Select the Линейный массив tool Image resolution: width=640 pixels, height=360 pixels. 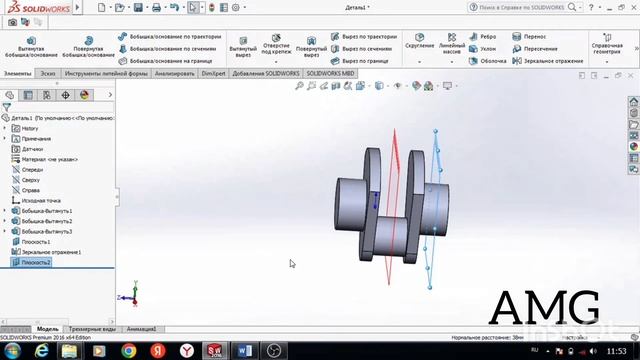452,44
